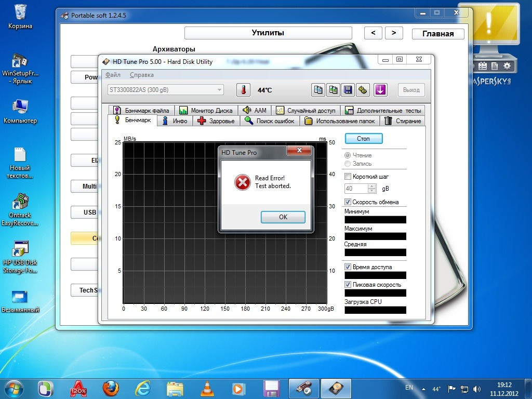This screenshot has height=399, width=532.
Task: Click the copy info to clipboard icon
Action: [x=318, y=90]
